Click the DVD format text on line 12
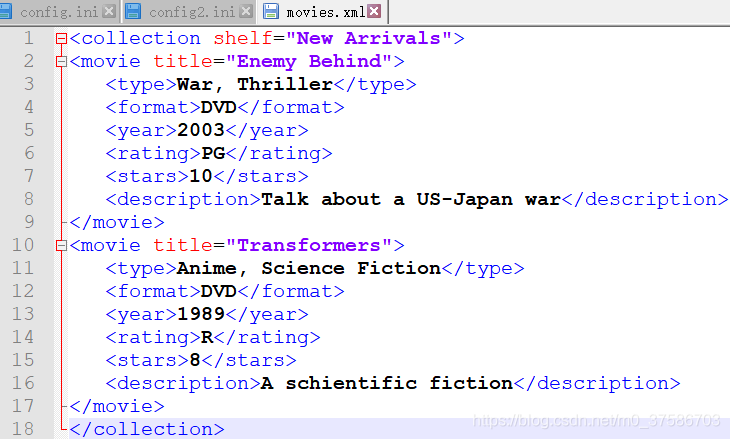This screenshot has height=439, width=730. tap(219, 291)
